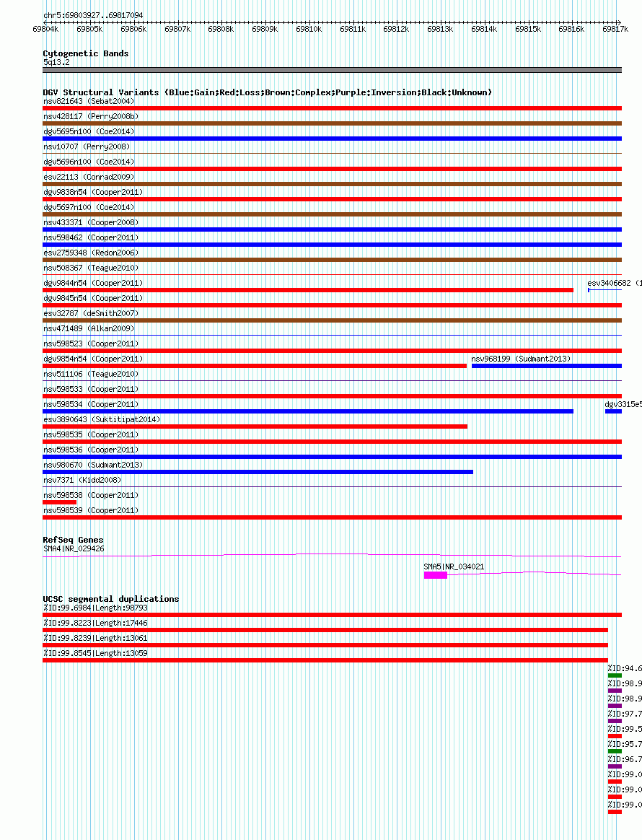The height and width of the screenshot is (840, 642).
Task: Select the dgv9845n54 (Cooper2011) label
Action: pyautogui.click(x=93, y=298)
